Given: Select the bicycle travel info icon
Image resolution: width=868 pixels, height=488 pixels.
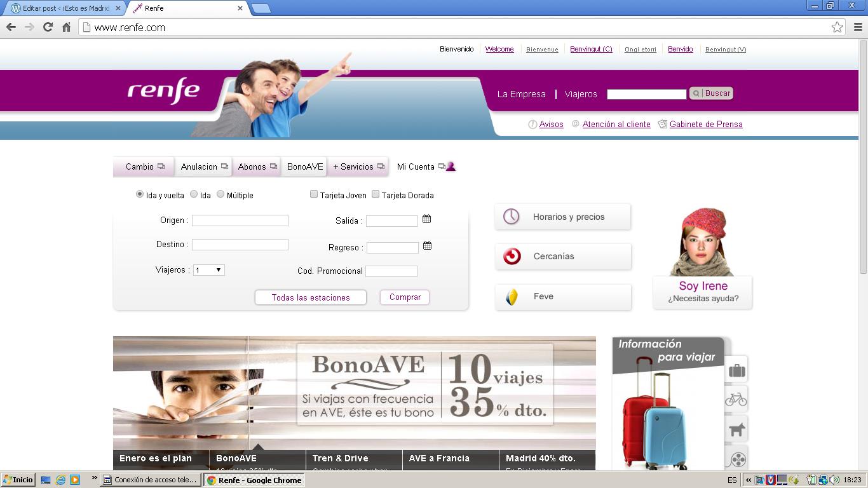Looking at the screenshot, I should [x=736, y=399].
